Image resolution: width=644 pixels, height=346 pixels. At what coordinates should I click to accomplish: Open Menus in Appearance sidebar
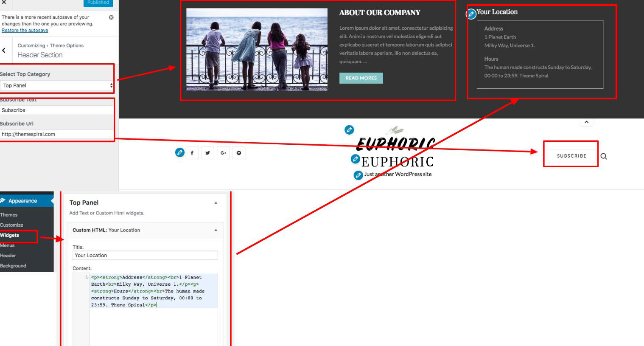coord(8,245)
